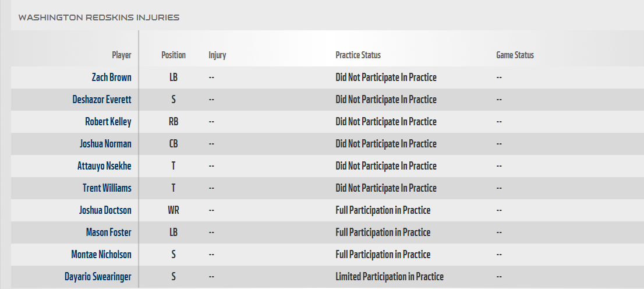
Task: Click the Injury column header
Action: tap(217, 55)
